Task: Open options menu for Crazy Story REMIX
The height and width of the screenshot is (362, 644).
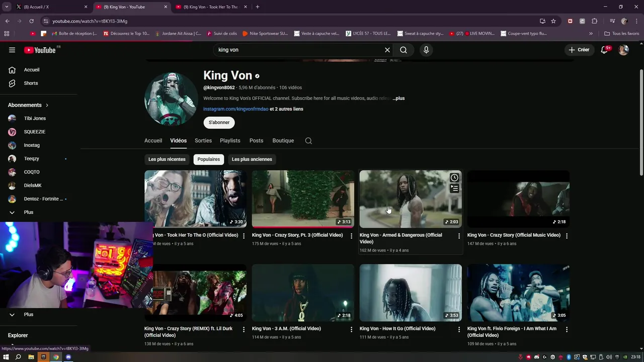Action: pyautogui.click(x=244, y=329)
